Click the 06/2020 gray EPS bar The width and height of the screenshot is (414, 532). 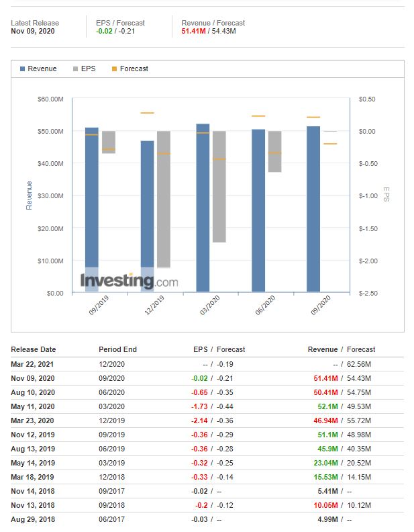(274, 152)
